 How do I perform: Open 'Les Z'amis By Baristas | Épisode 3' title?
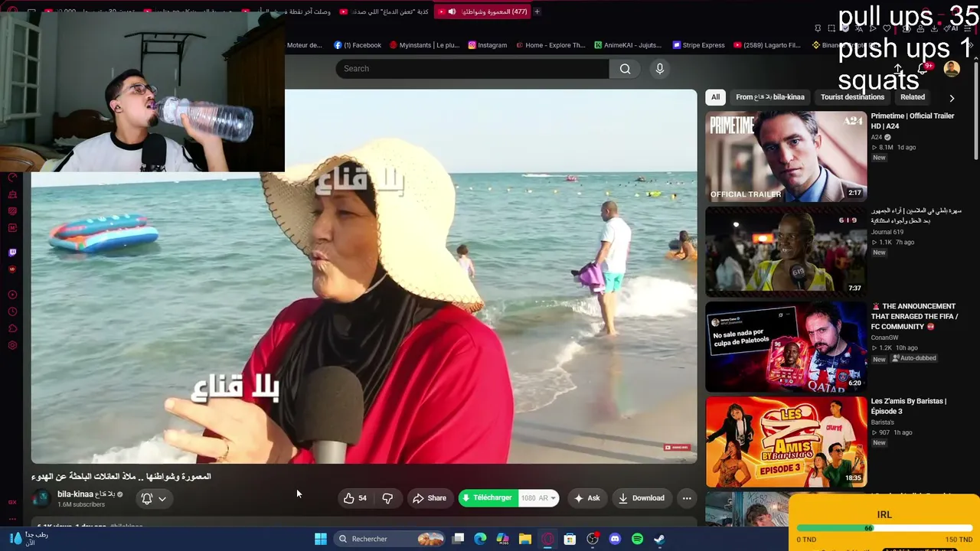pyautogui.click(x=909, y=406)
